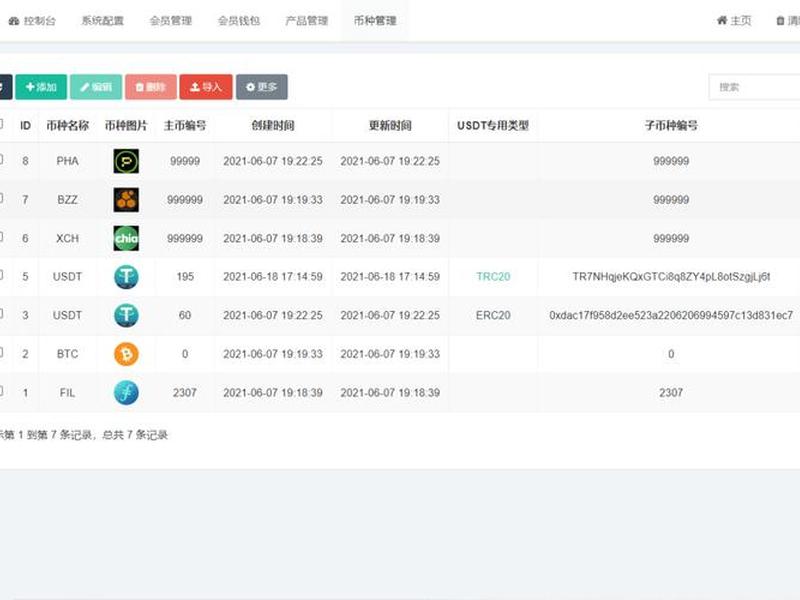
Task: Click the TRC20 type label
Action: tap(493, 277)
